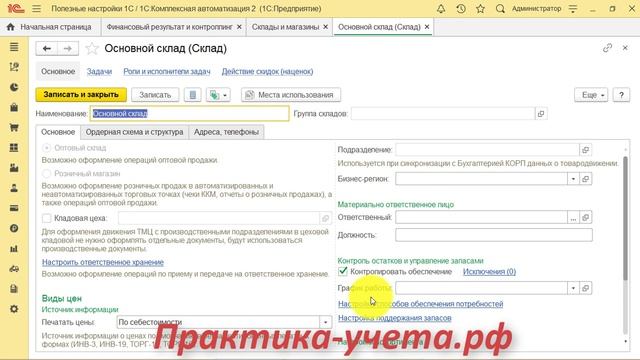Open Задачи link

[99, 71]
